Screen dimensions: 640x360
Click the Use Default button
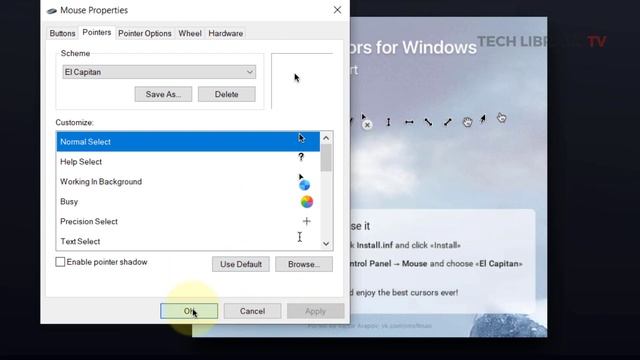241,264
